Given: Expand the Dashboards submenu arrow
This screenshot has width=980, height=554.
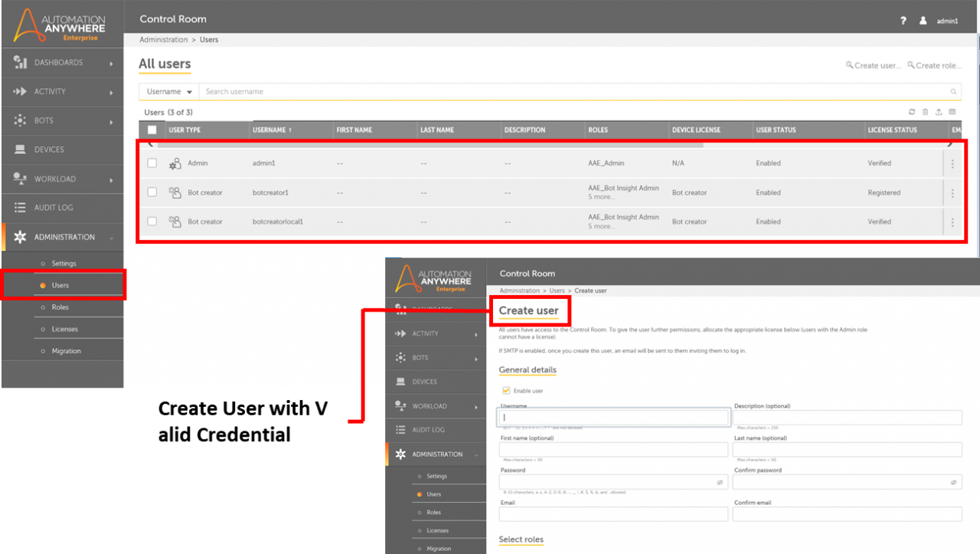Looking at the screenshot, I should click(x=111, y=64).
